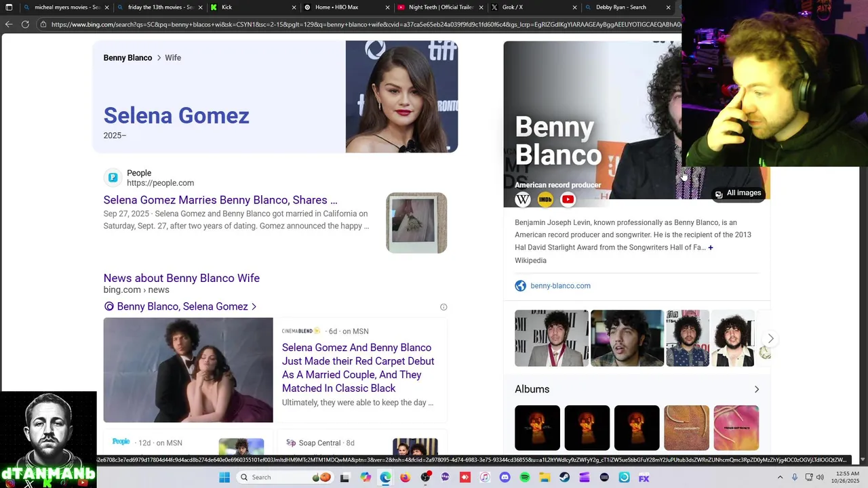Click the Benny Blanco breadcrumb link
868x488 pixels.
(127, 58)
